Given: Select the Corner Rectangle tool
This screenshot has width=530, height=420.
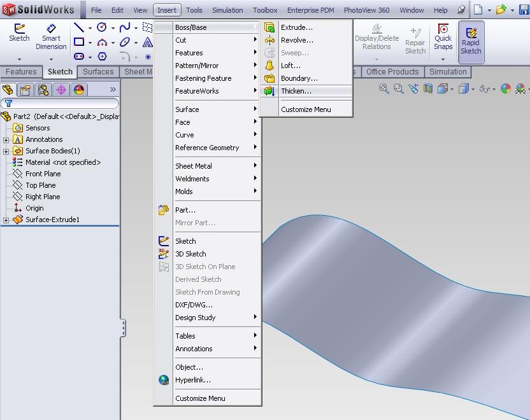Looking at the screenshot, I should (79, 42).
